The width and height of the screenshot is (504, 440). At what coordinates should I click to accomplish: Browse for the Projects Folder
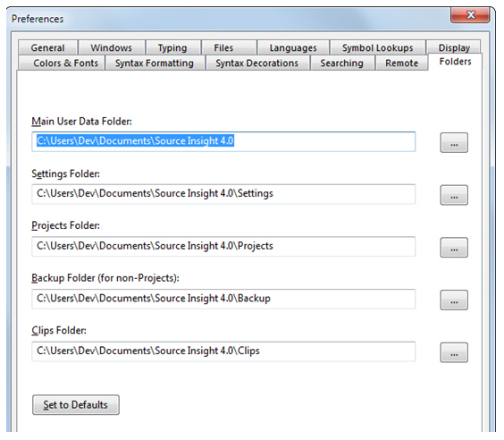tap(454, 248)
